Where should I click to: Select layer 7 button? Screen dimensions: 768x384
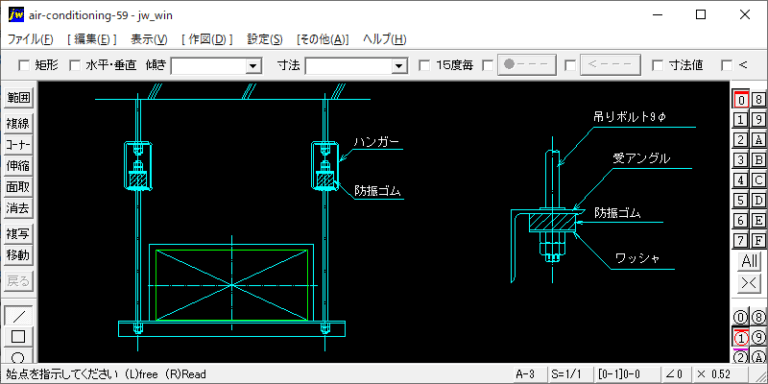point(741,240)
